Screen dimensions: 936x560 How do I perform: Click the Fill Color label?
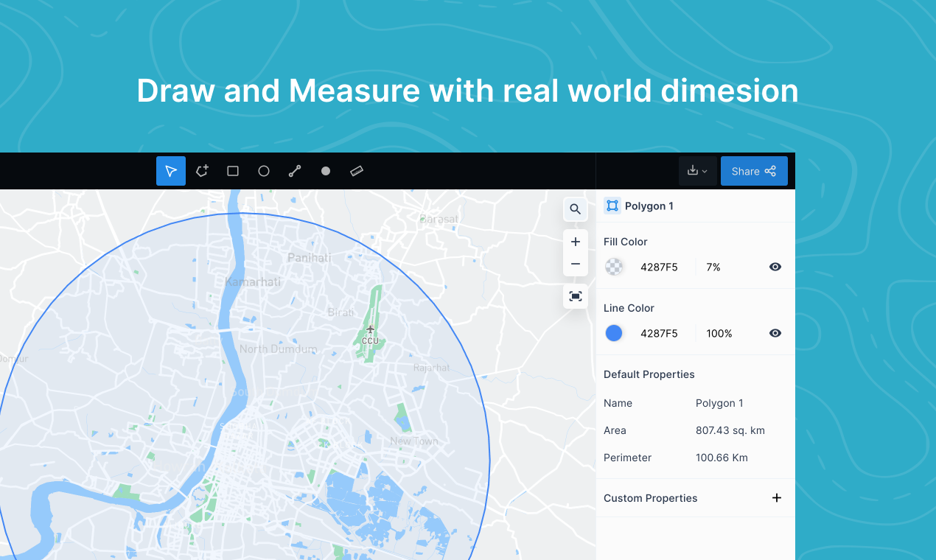tap(626, 242)
